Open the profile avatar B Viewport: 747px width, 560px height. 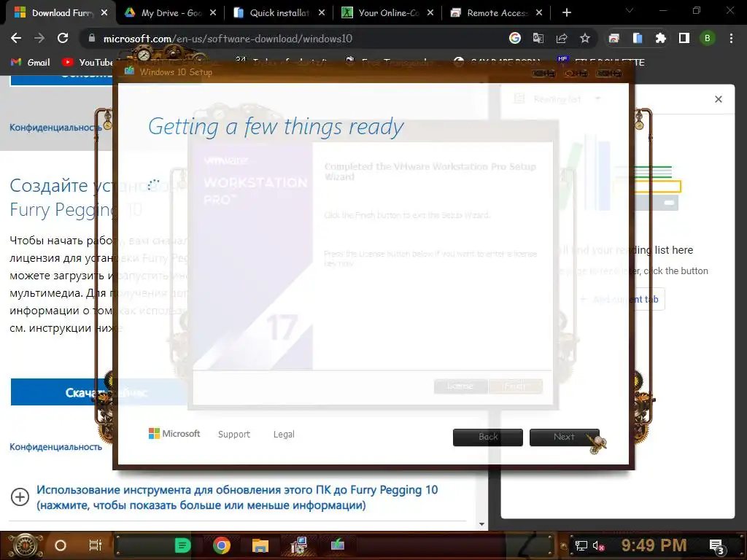pyautogui.click(x=708, y=38)
